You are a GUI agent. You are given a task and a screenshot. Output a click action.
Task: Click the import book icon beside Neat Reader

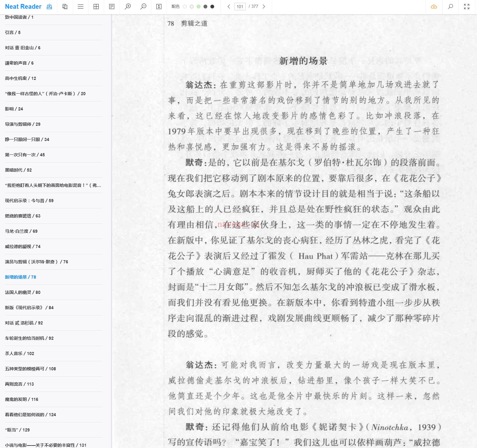point(49,7)
